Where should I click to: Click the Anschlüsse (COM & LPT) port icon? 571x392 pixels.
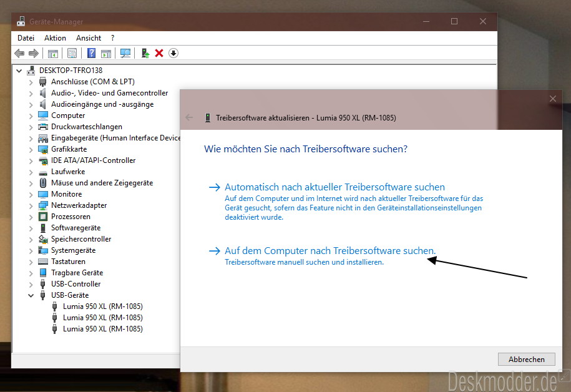pos(43,82)
